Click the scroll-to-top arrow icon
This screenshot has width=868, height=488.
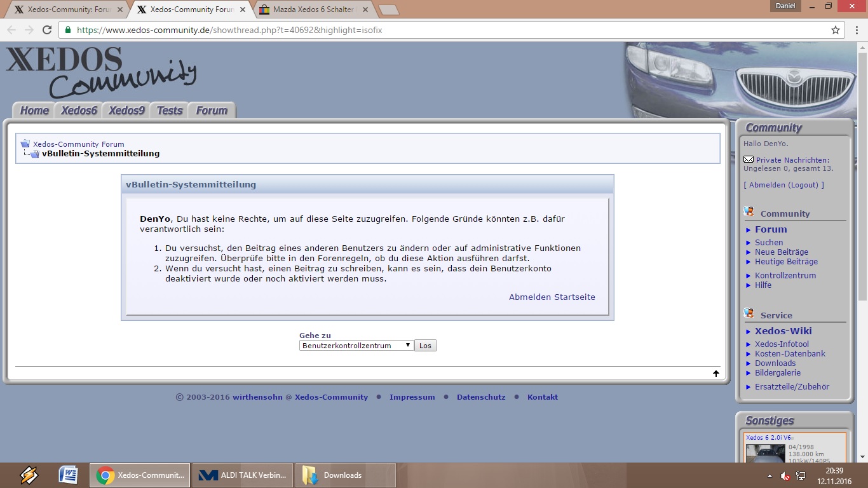(716, 374)
